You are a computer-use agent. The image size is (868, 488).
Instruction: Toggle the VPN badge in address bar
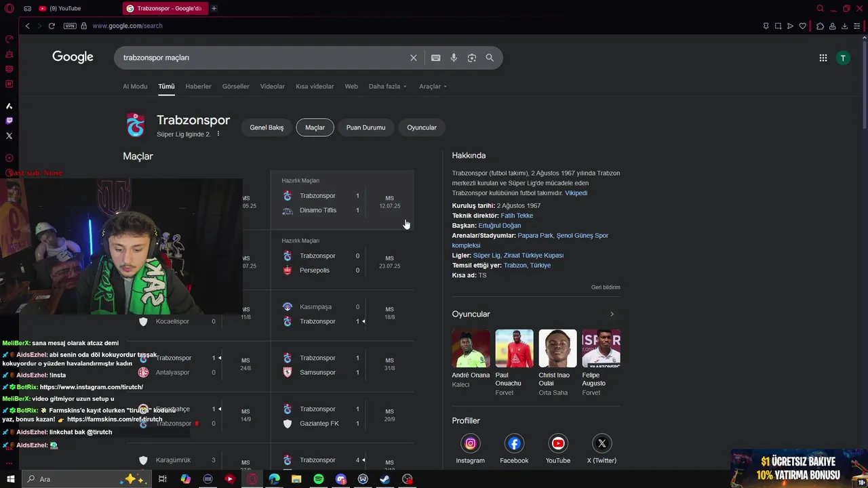coord(70,26)
